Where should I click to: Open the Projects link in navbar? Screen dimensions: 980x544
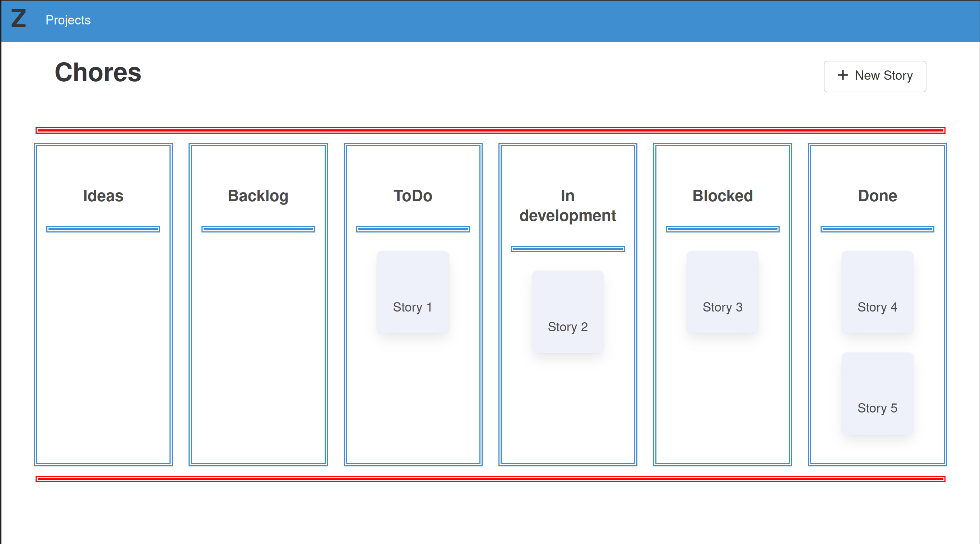[68, 20]
